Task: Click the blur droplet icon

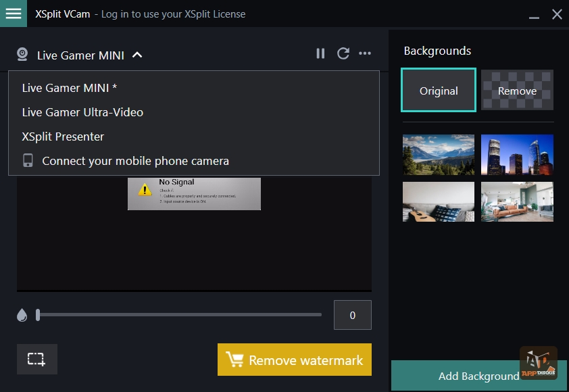Action: pos(22,315)
